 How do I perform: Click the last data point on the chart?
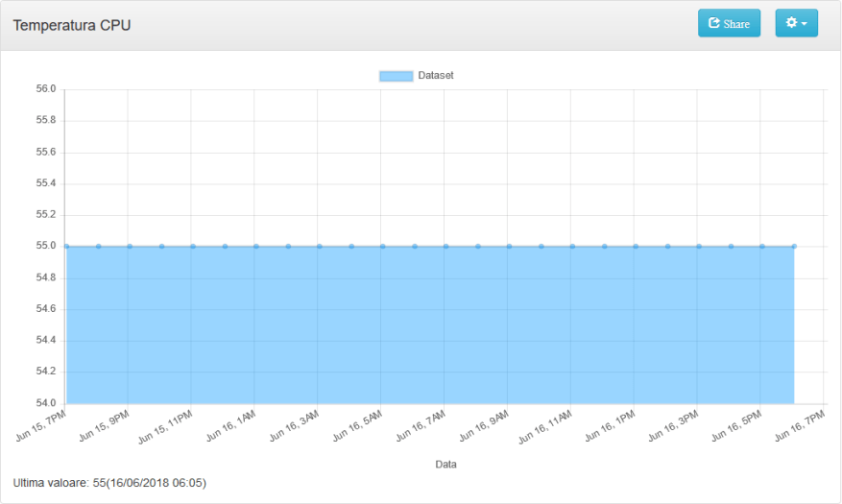[794, 247]
